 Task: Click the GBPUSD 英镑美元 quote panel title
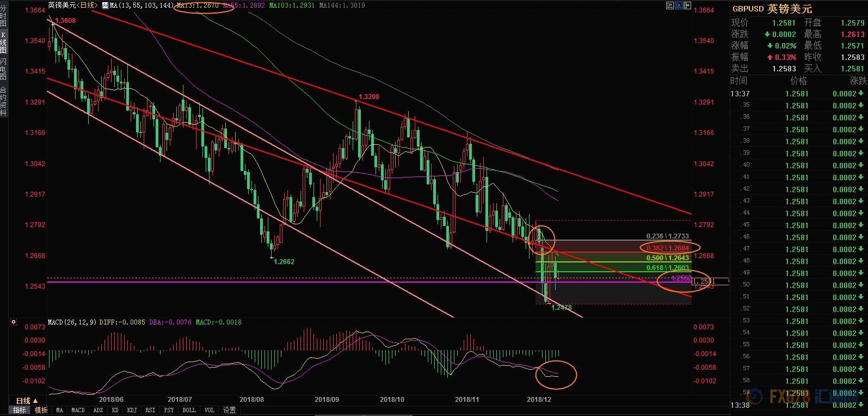(771, 9)
